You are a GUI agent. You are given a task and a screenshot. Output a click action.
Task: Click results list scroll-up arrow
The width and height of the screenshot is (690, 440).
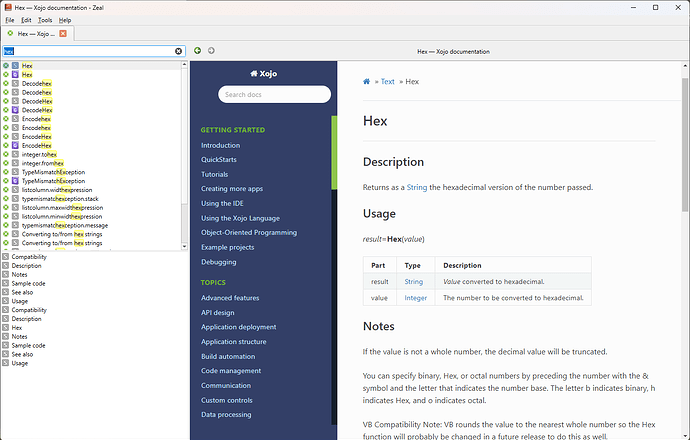(184, 65)
